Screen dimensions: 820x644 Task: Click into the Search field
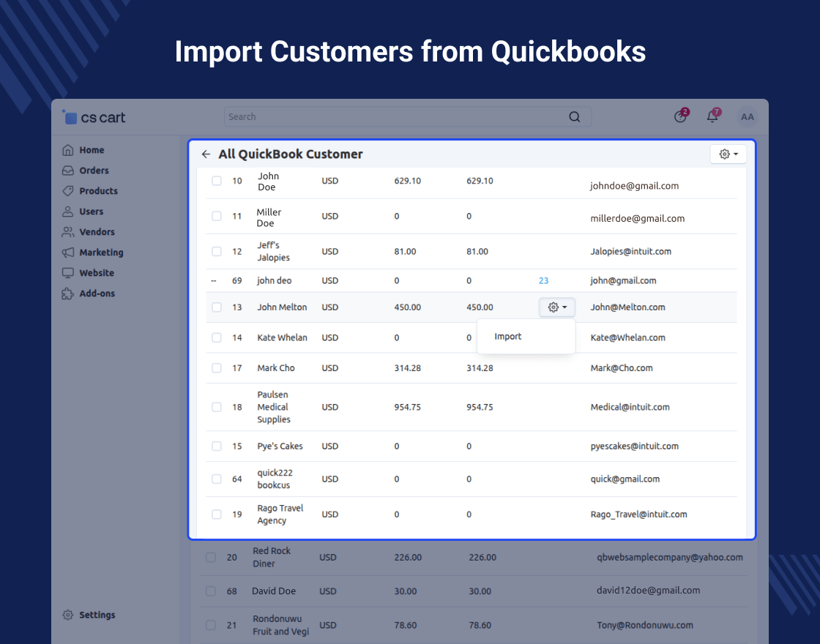407,116
